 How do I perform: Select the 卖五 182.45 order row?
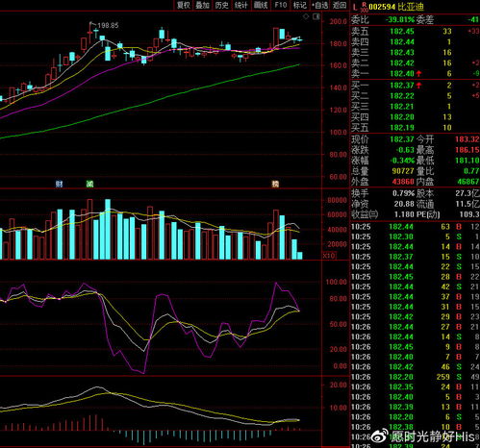415,32
